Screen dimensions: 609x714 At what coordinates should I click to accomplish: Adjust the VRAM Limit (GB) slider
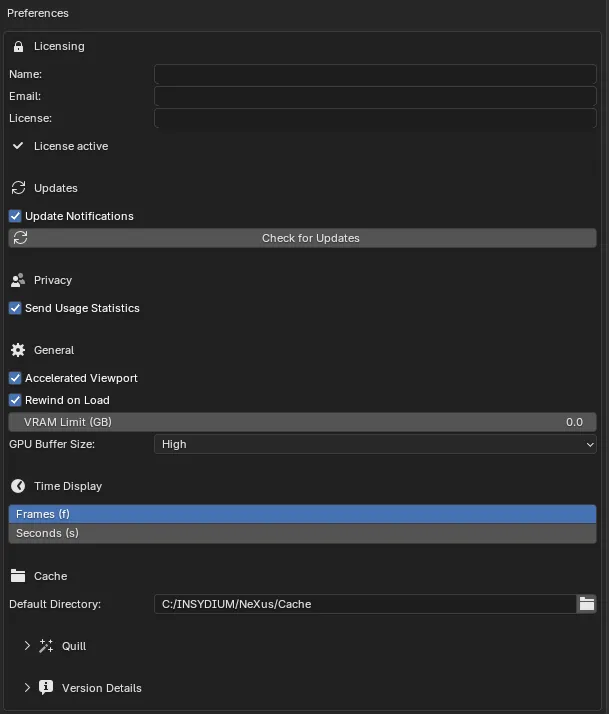[x=302, y=422]
